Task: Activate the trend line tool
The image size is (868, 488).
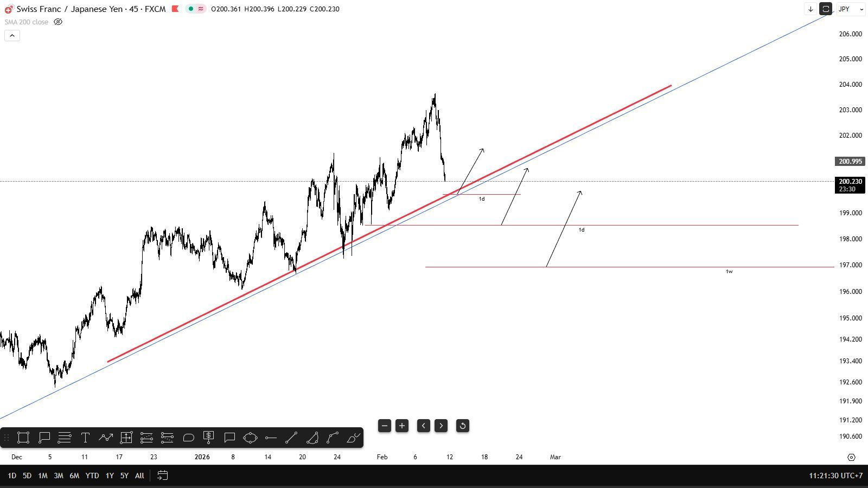Action: (291, 438)
